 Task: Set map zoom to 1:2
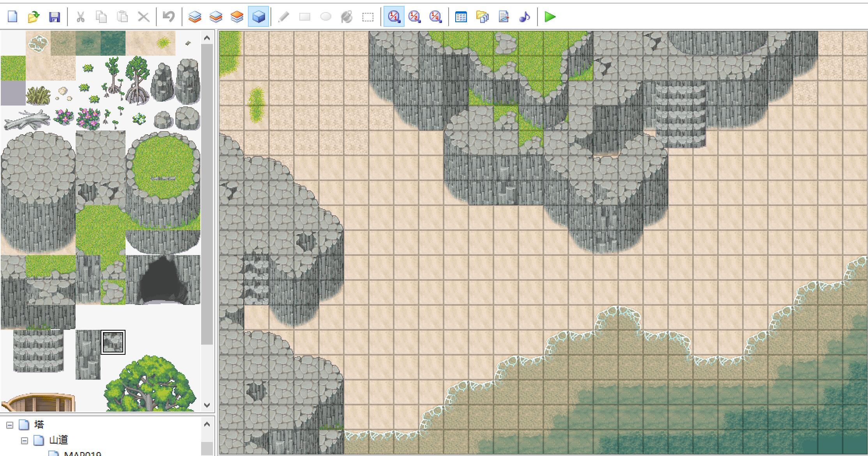point(415,17)
